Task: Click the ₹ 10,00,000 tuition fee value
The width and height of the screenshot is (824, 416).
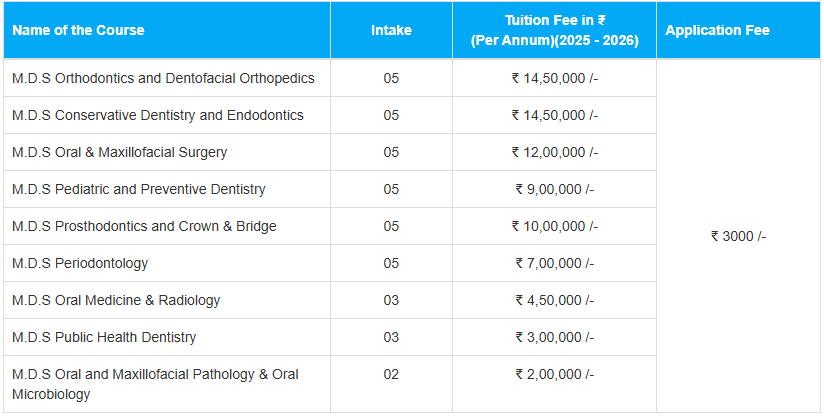Action: [x=554, y=226]
